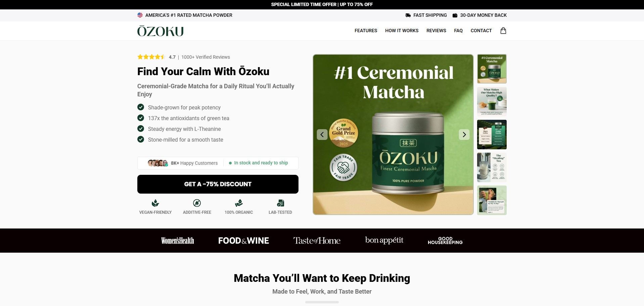
Task: Click the fast shipping truck icon
Action: coord(408,15)
